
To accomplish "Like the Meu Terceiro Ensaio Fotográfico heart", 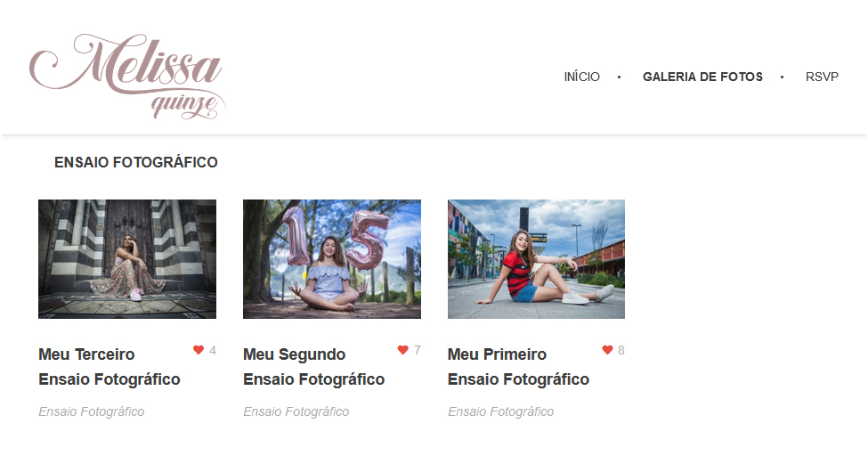I will coord(199,350).
